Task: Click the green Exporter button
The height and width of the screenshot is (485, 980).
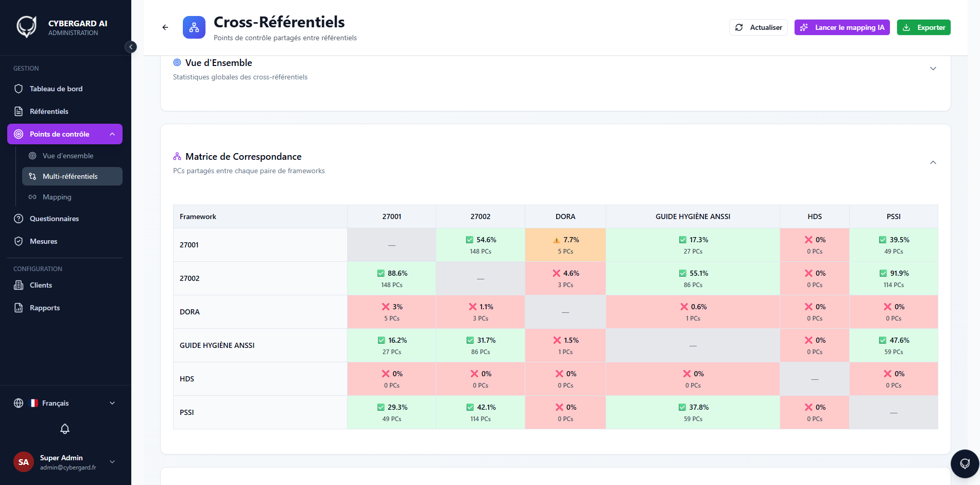Action: [924, 27]
